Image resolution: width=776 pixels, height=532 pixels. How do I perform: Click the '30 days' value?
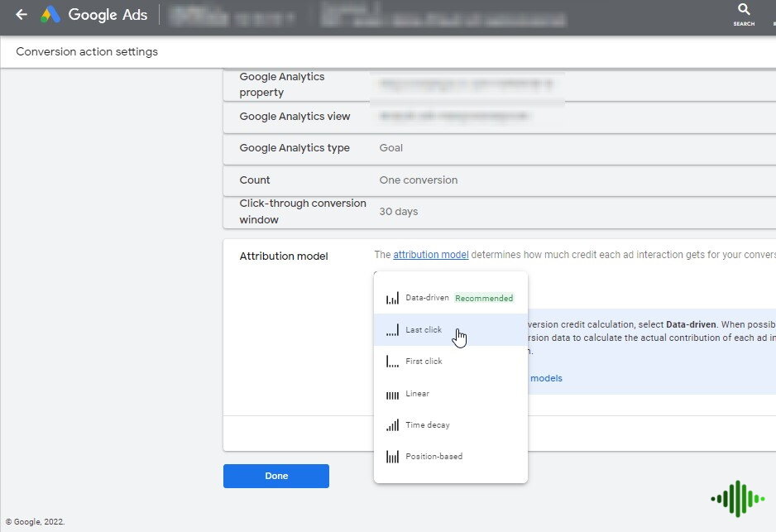[399, 212]
